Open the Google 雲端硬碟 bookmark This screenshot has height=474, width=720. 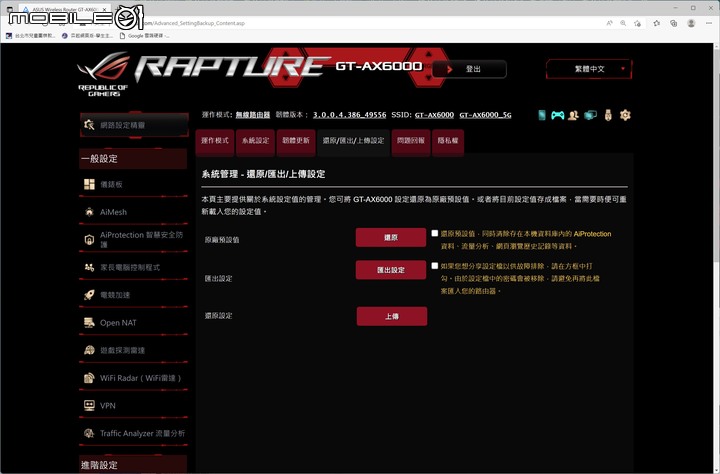(145, 35)
